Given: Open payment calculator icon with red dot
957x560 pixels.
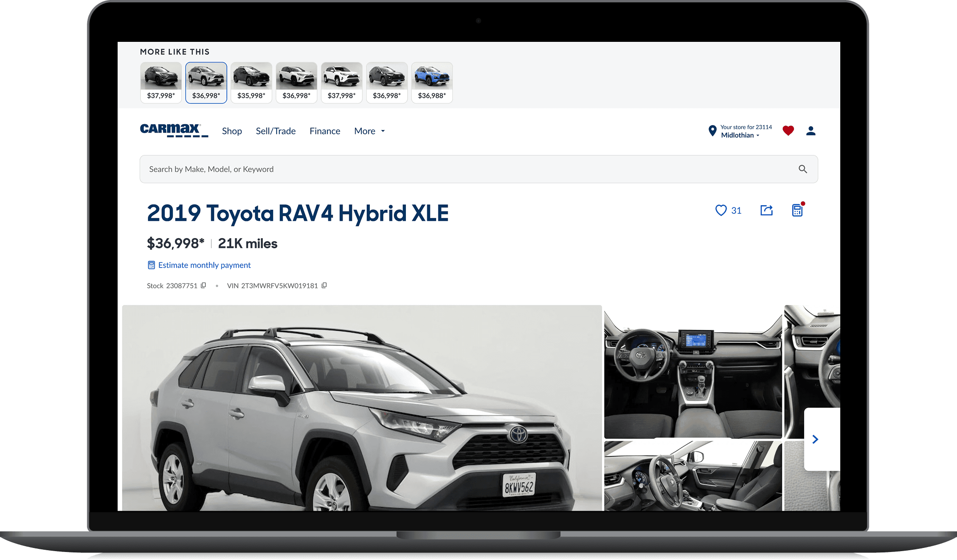Looking at the screenshot, I should (797, 210).
